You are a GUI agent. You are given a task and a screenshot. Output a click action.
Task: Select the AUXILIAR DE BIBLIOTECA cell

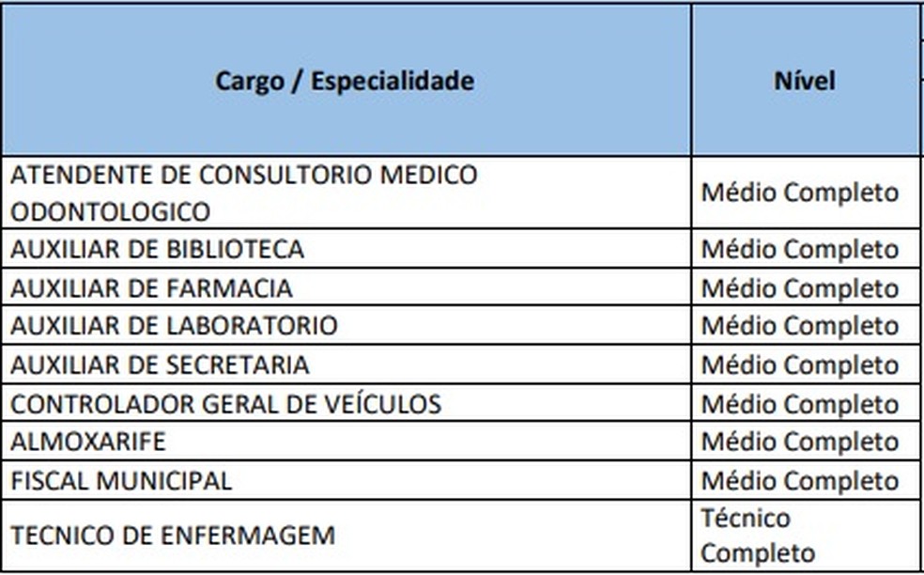click(x=158, y=249)
